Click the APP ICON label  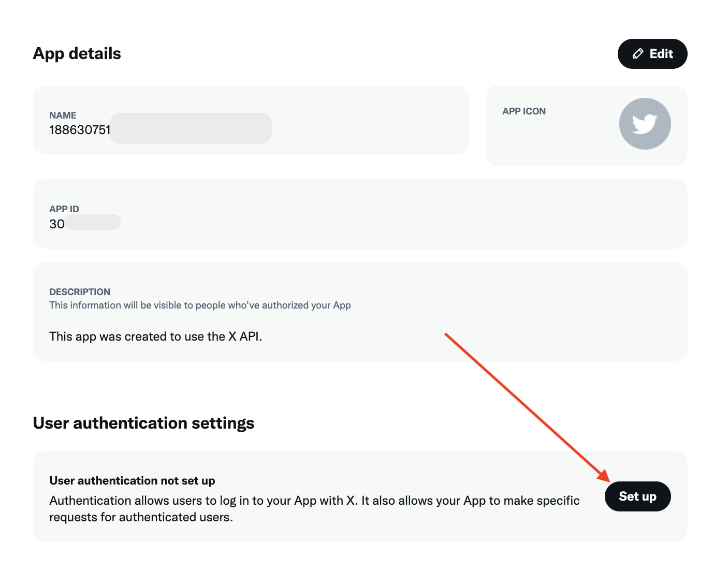click(523, 111)
